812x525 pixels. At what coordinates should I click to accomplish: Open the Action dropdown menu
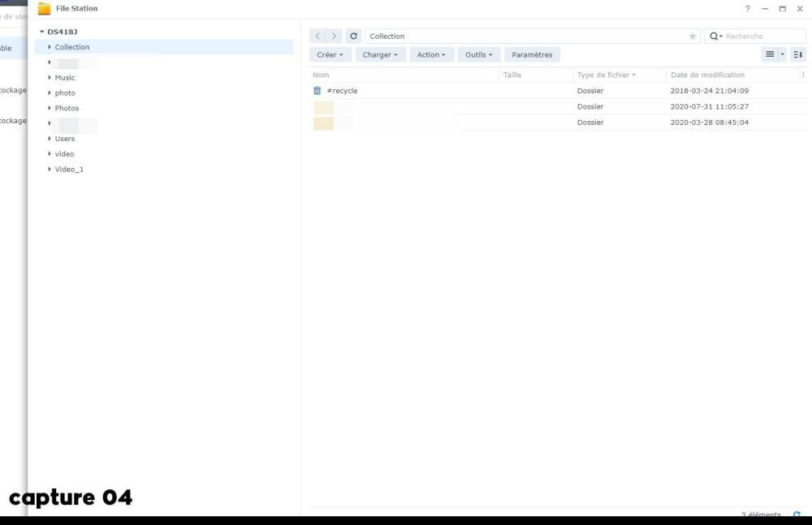(x=431, y=54)
